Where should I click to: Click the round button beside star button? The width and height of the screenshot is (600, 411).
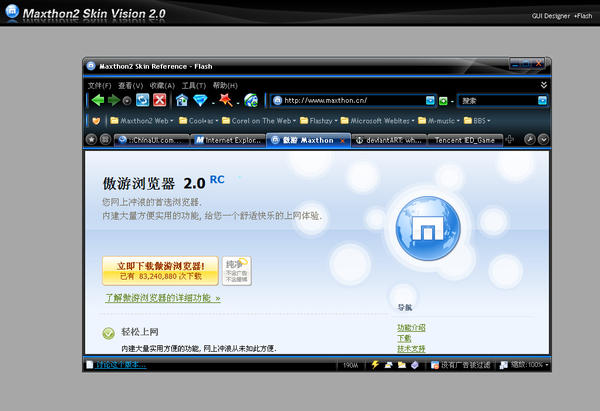pyautogui.click(x=106, y=140)
